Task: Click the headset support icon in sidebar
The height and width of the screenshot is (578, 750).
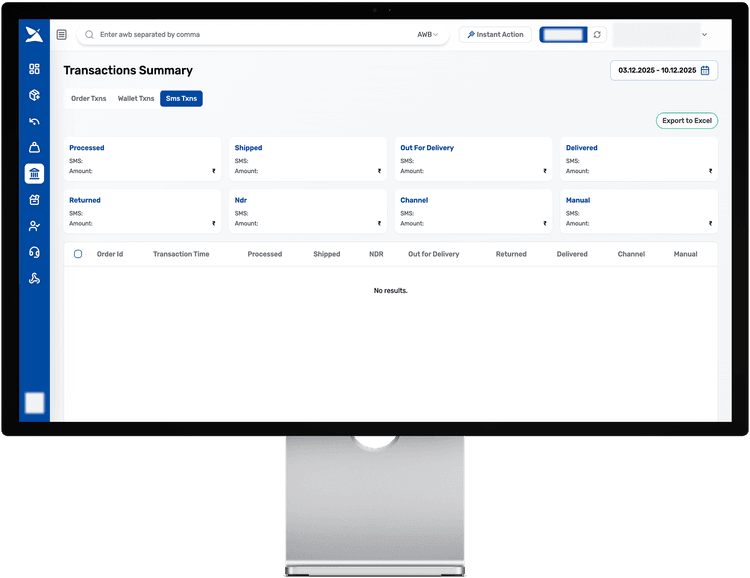Action: click(34, 252)
